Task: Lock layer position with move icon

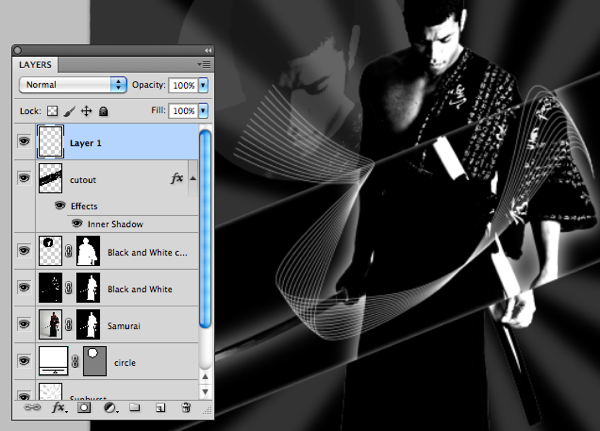Action: point(86,111)
